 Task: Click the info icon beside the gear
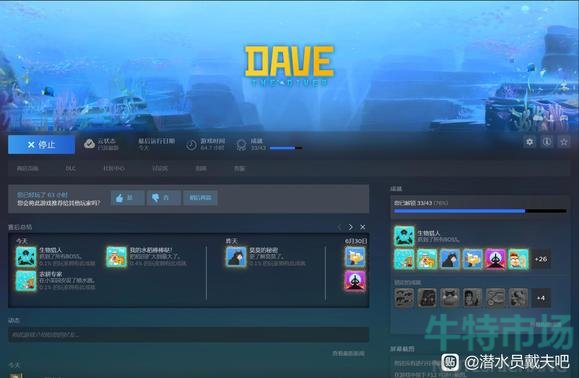(x=547, y=142)
